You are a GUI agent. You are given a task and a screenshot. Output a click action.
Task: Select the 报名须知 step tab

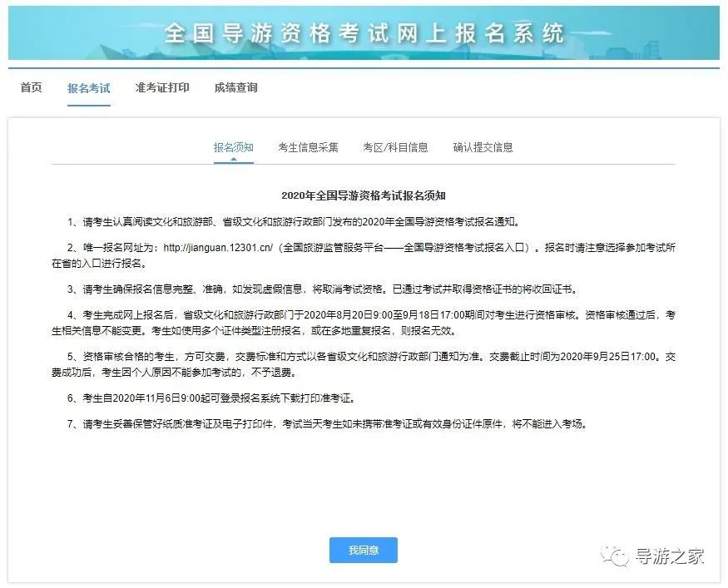(x=233, y=147)
